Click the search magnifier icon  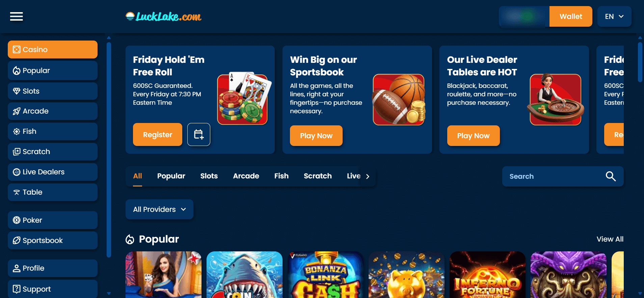611,176
